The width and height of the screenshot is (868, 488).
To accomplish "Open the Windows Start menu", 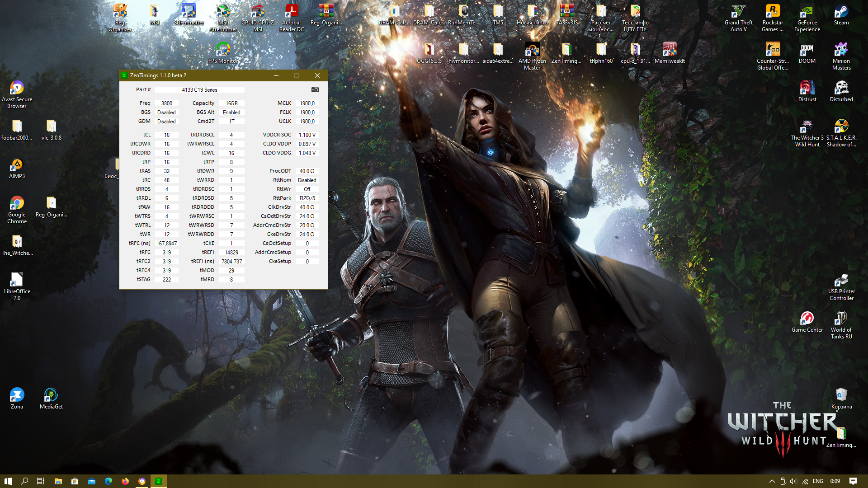I will [8, 481].
